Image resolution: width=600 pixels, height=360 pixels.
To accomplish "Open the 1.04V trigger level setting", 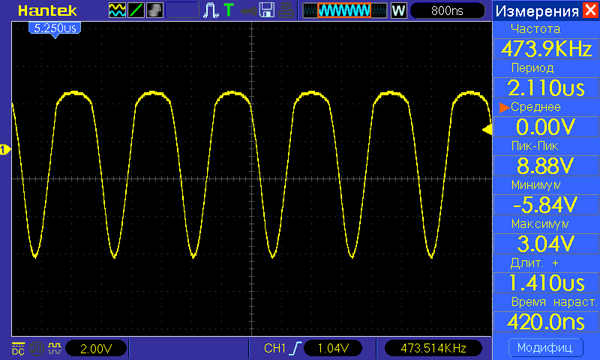I will pos(333,349).
